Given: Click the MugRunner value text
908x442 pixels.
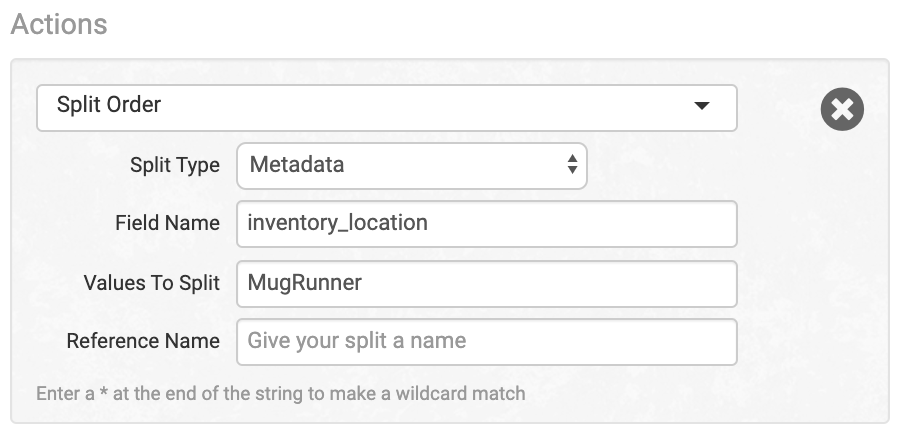Looking at the screenshot, I should pos(305,283).
